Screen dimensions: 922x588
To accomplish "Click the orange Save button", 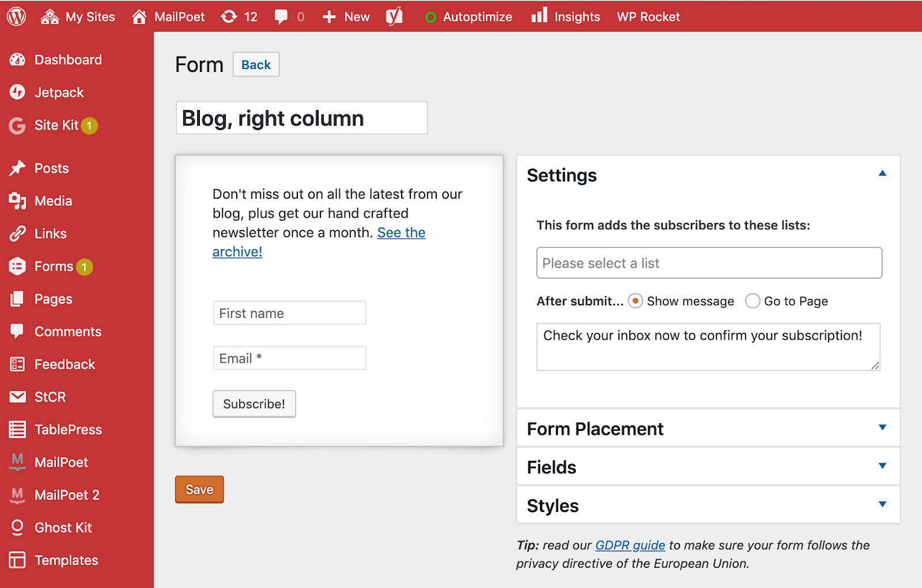I will (x=199, y=490).
